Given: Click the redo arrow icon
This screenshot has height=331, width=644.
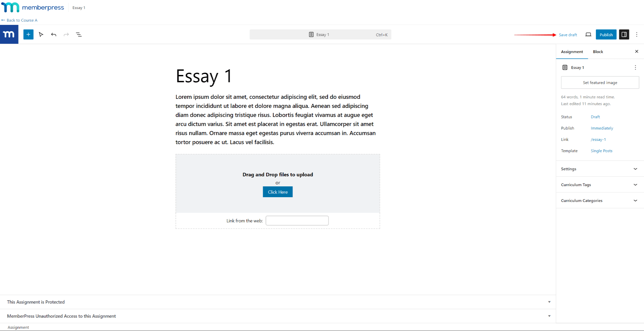Looking at the screenshot, I should [x=66, y=34].
